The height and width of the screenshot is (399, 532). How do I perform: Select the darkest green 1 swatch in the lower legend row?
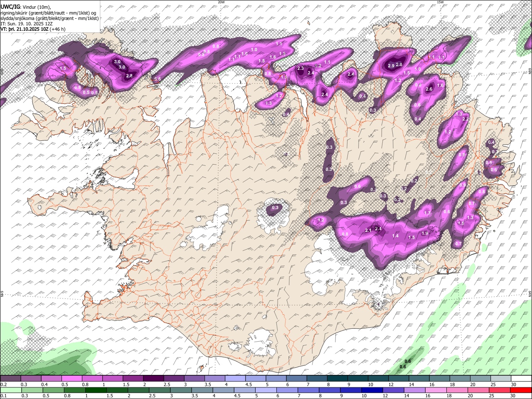[x=96, y=390]
